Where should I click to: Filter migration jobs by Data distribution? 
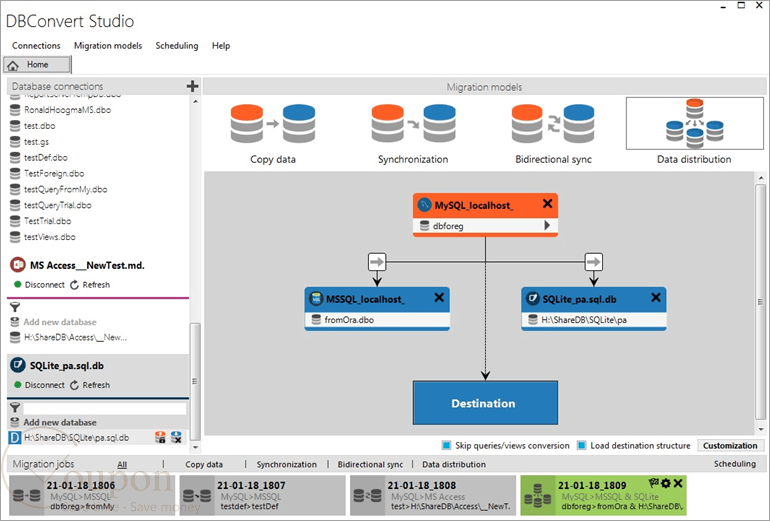(454, 465)
